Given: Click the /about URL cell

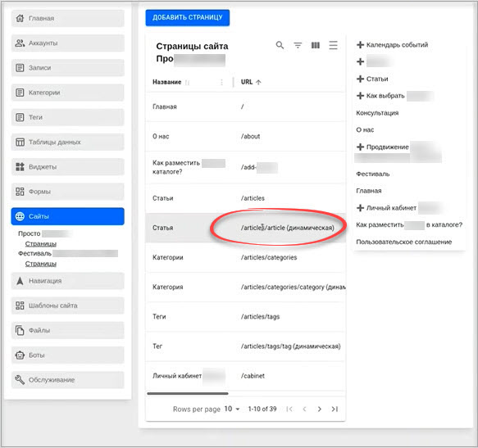Looking at the screenshot, I should tap(250, 137).
